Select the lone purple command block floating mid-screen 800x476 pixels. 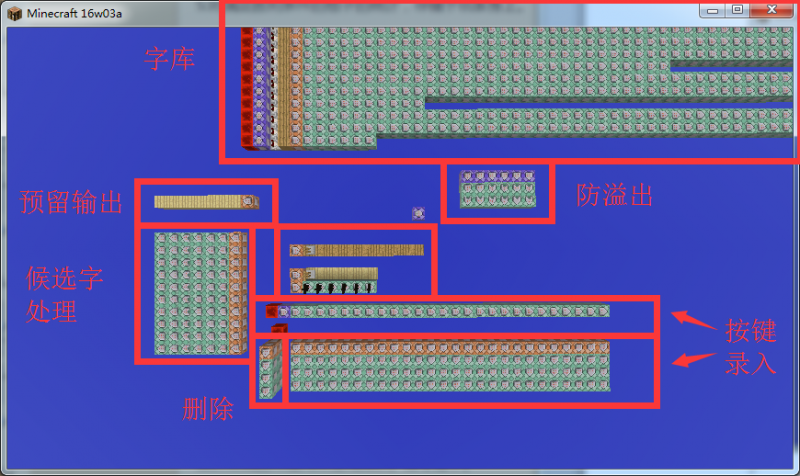(418, 213)
